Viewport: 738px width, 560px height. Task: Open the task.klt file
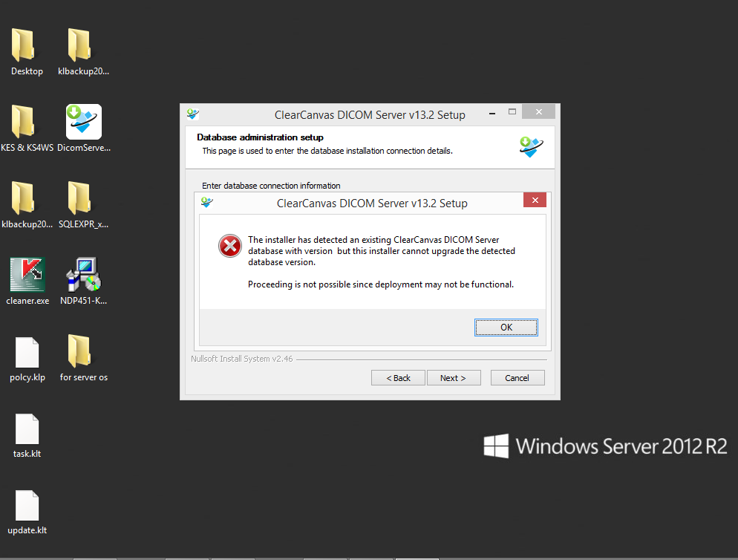(27, 429)
